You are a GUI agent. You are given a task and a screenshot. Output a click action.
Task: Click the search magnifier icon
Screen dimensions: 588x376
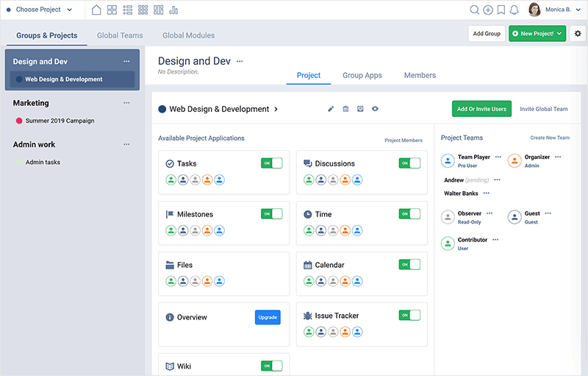pos(474,10)
